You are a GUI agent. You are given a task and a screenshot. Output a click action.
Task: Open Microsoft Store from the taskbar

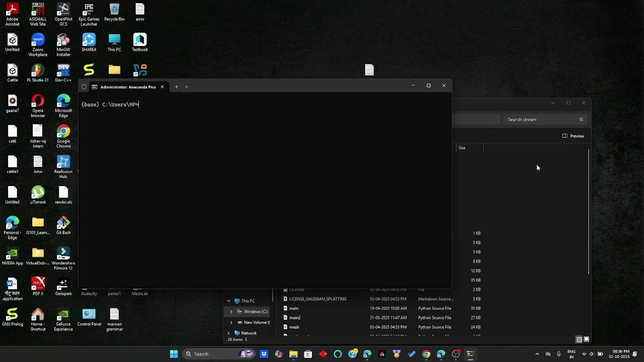[x=308, y=354]
